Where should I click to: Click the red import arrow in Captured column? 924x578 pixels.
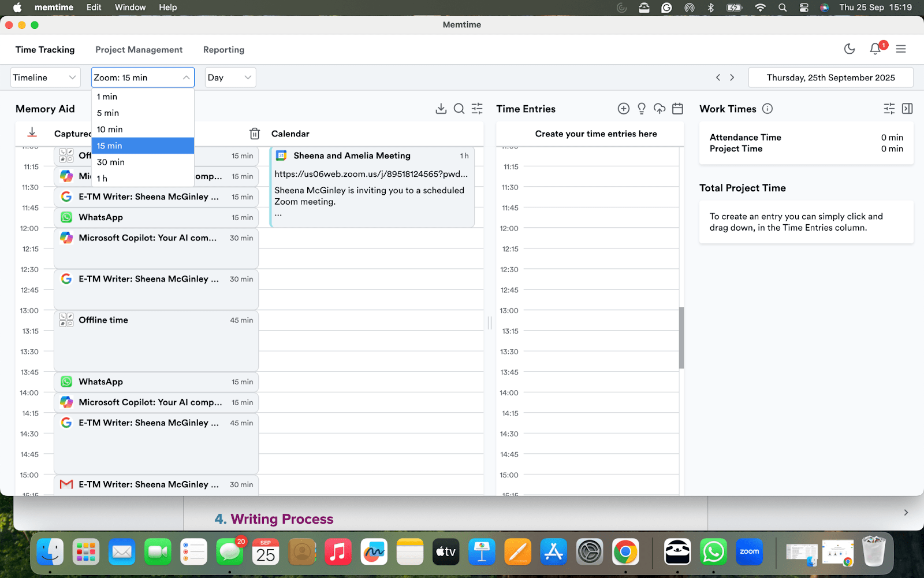click(x=32, y=133)
